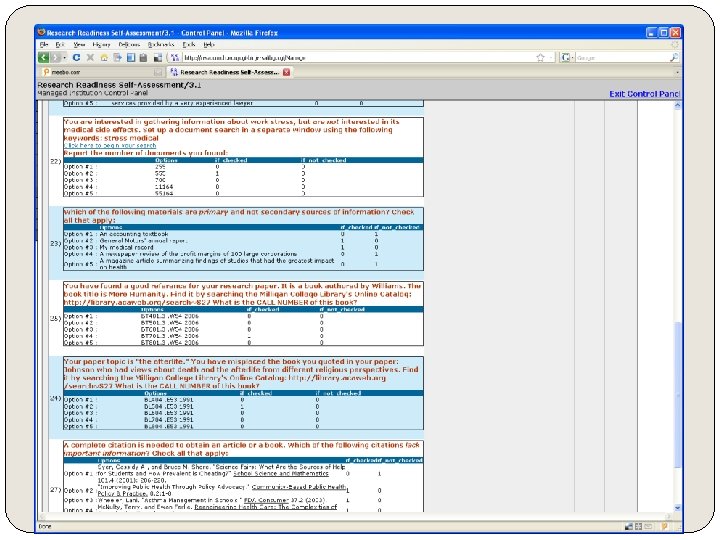
Task: Click the 'Done' status bar text
Action: click(x=45, y=527)
